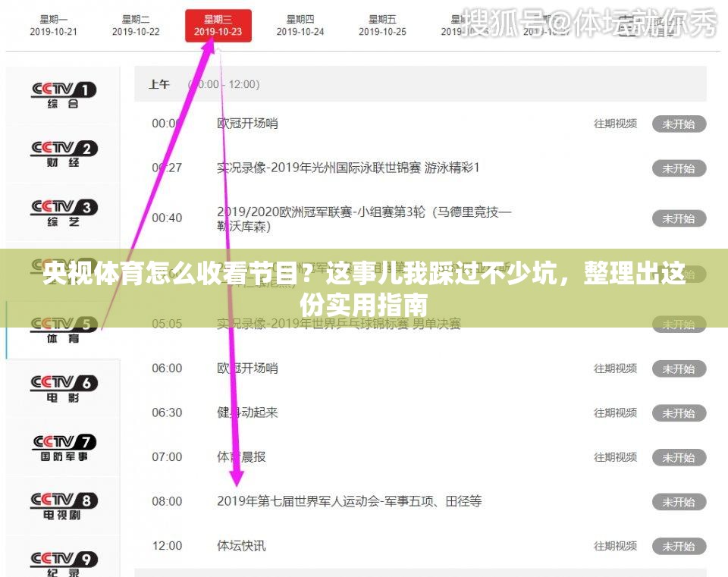728x577 pixels.
Task: Click program title 2019年第七届世界军人运动会-军事五项、田径等
Action: point(349,501)
